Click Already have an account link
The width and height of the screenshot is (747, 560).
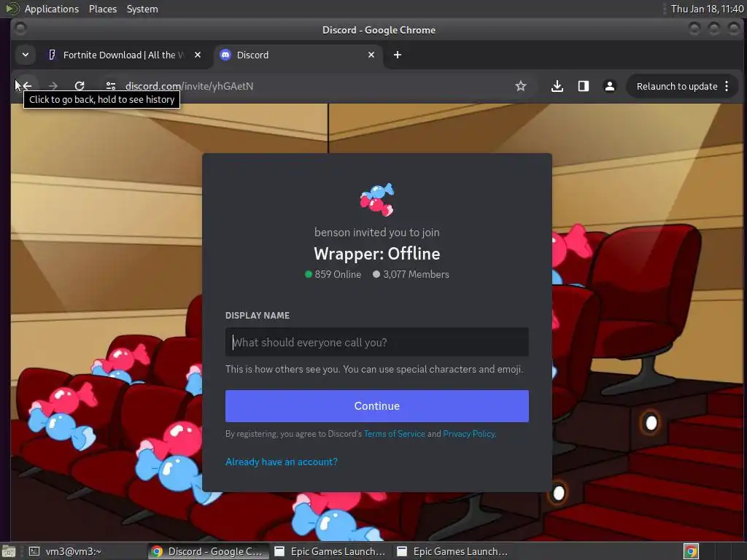[x=282, y=462]
